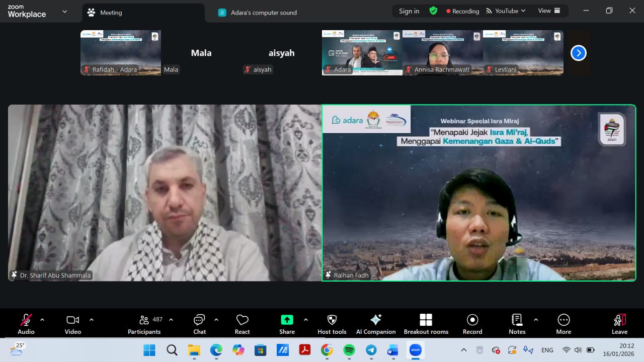Click the More options icon
The width and height of the screenshot is (644, 362).
[563, 324]
